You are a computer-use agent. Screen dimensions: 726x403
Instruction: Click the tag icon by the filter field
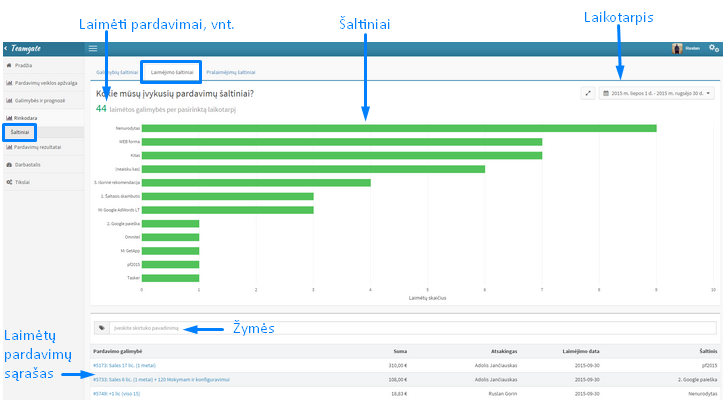[101, 328]
